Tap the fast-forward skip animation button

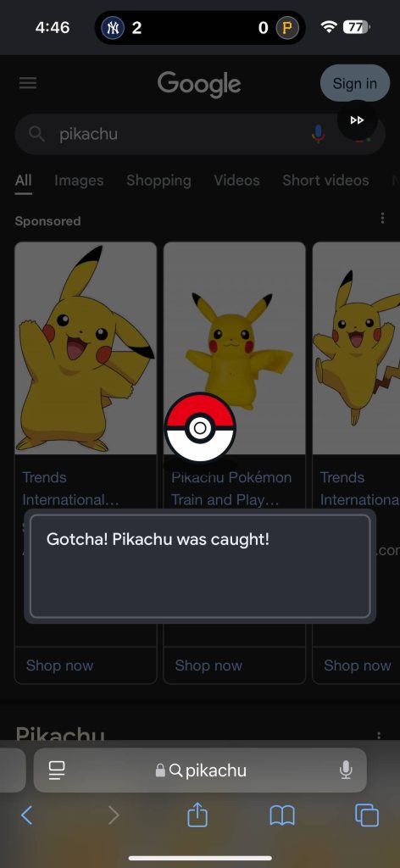click(x=358, y=120)
